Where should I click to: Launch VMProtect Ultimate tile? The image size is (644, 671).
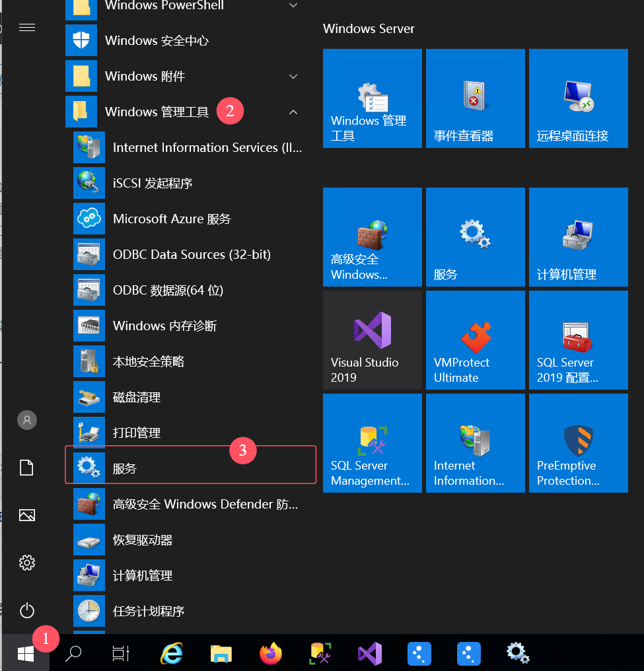click(476, 340)
